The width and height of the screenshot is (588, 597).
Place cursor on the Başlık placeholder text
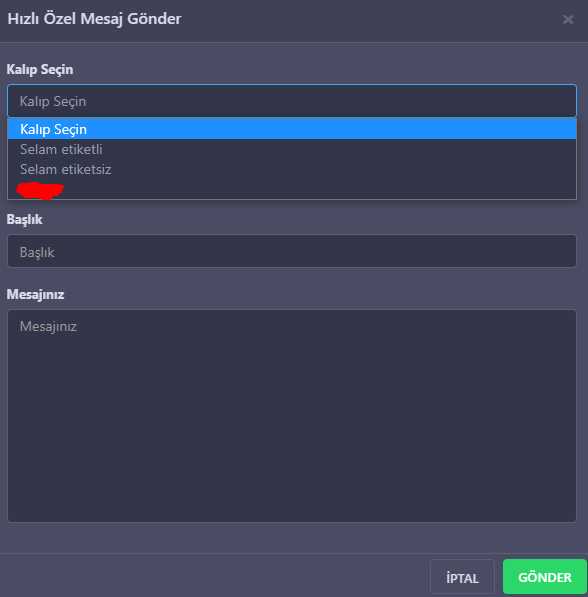click(37, 252)
